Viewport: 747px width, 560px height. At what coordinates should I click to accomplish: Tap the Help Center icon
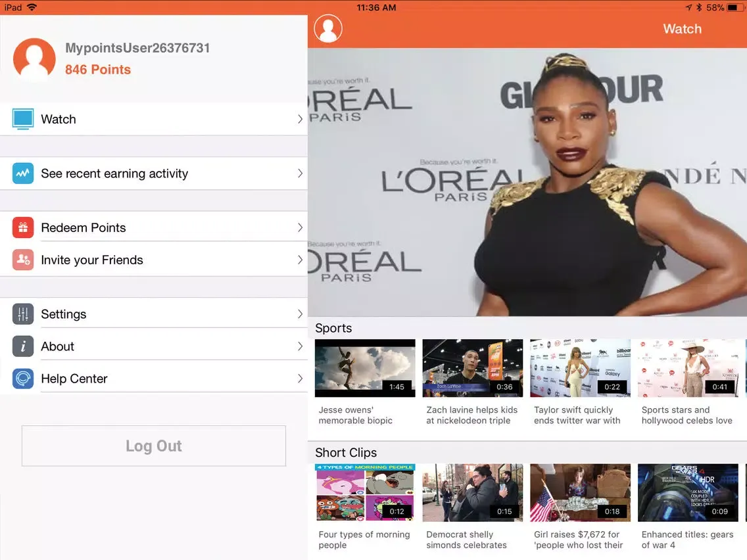click(23, 379)
